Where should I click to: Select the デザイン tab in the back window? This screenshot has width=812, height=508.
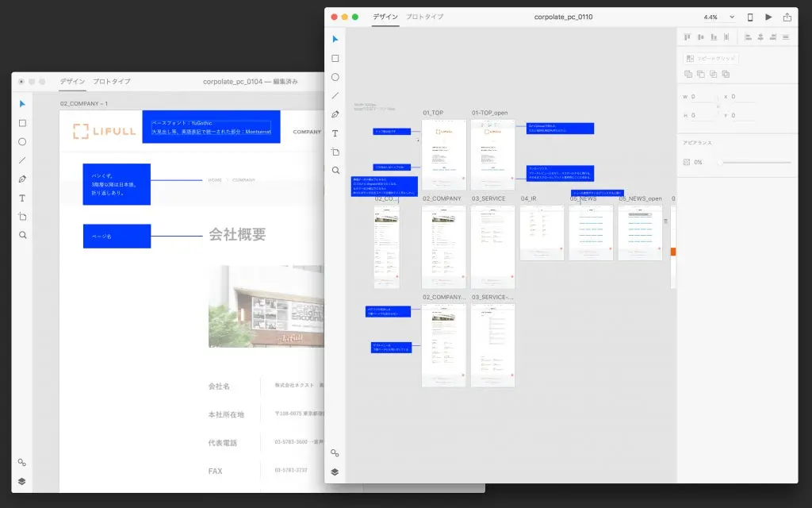tap(72, 81)
